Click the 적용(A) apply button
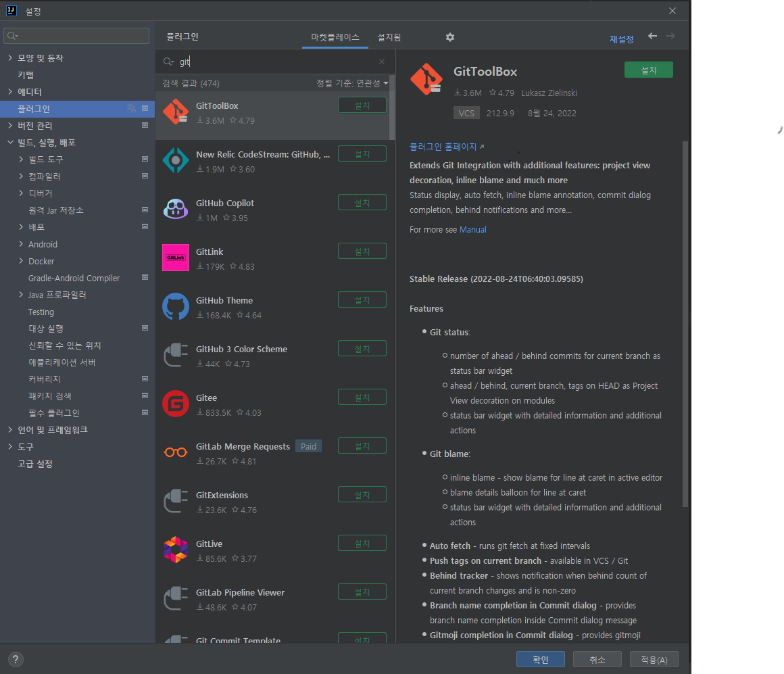 click(654, 660)
